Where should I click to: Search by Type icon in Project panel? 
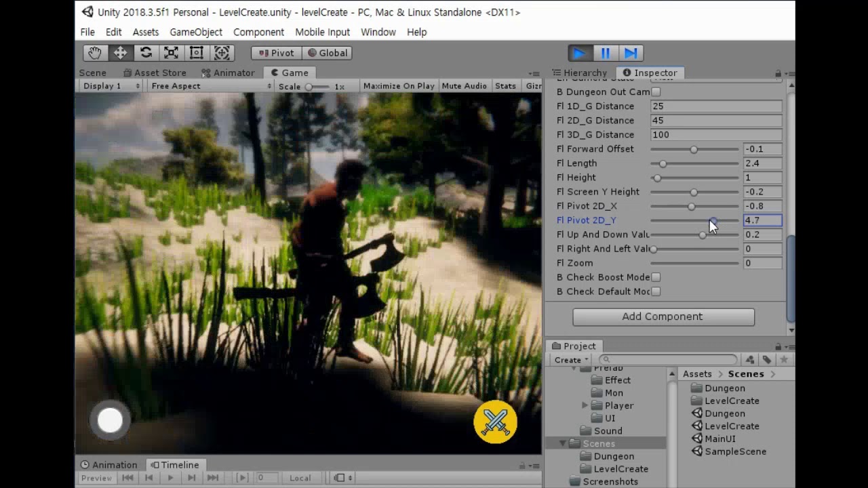click(750, 360)
